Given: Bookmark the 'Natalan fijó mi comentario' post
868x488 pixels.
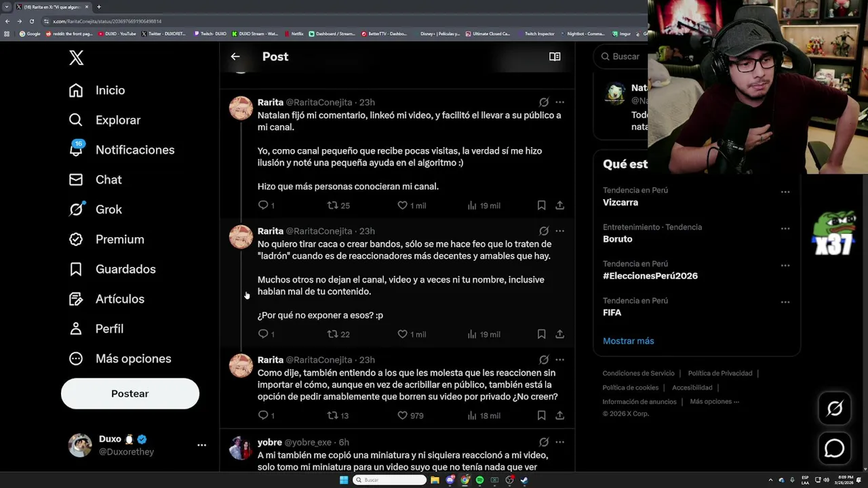Looking at the screenshot, I should 541,205.
